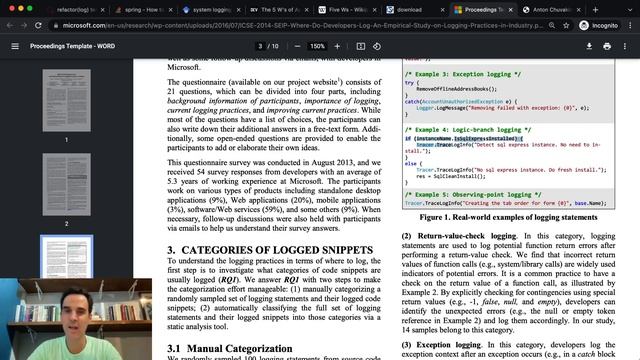Close the Five Ws tab

(374, 9)
